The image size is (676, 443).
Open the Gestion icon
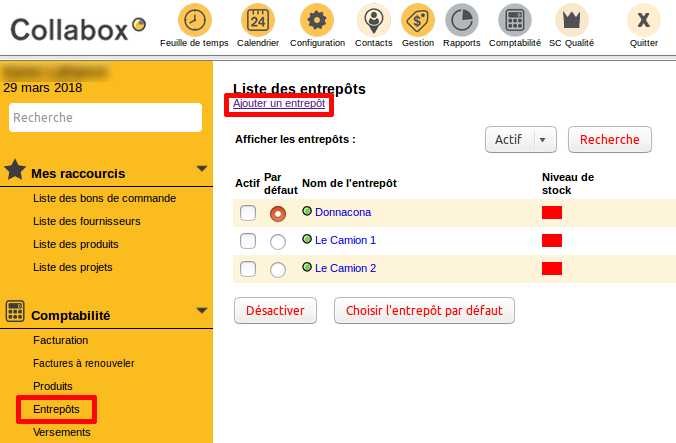(417, 20)
